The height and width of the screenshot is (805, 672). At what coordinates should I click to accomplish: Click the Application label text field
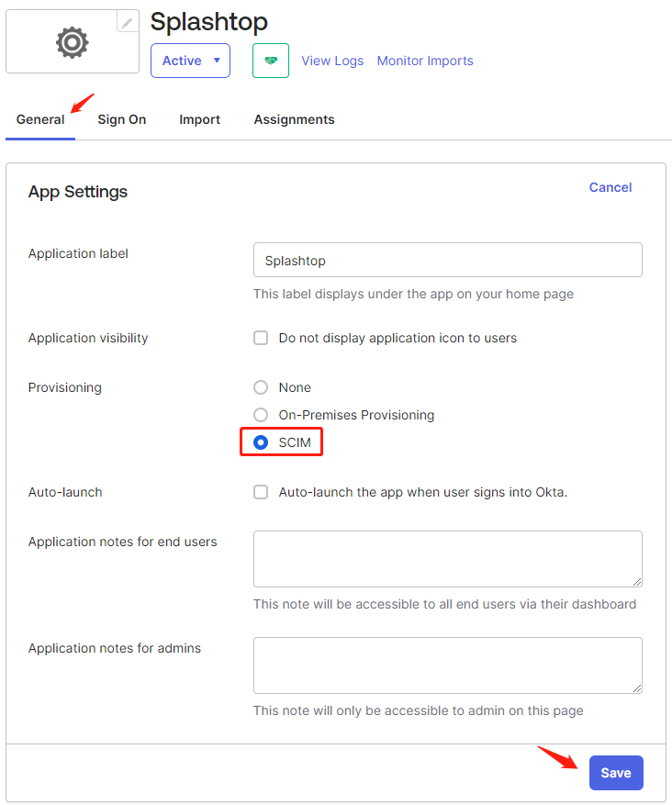coord(448,260)
